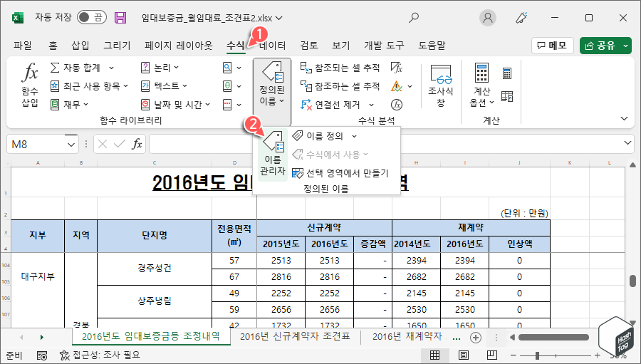Open Name Box dropdown arrow

coord(71,145)
